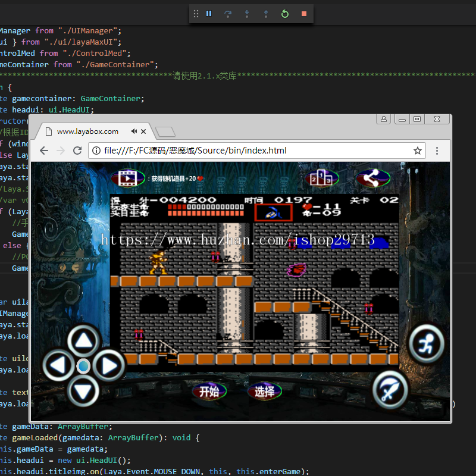Open a new browser tab
Viewport: 476px width, 476px height.
pos(165,131)
